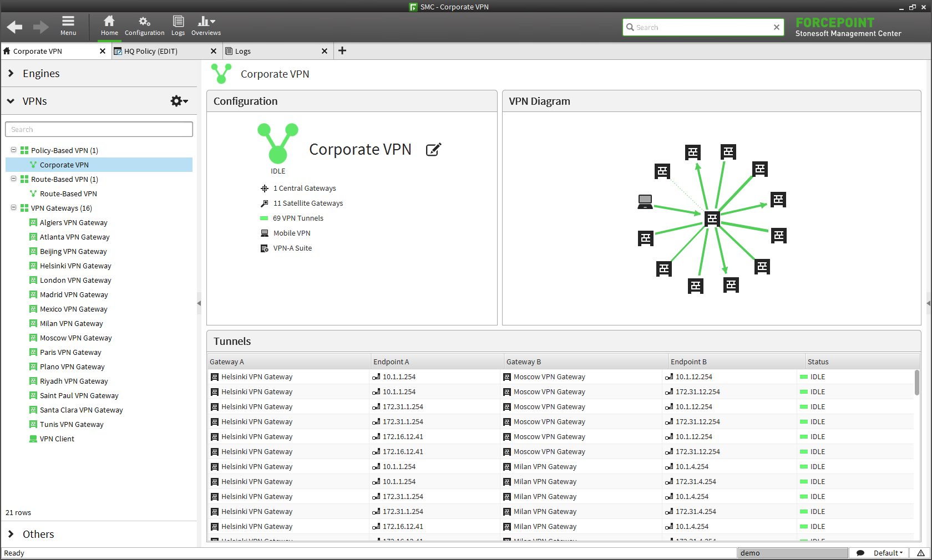This screenshot has height=560, width=932.
Task: Click the warning triangle status icon
Action: tap(920, 553)
